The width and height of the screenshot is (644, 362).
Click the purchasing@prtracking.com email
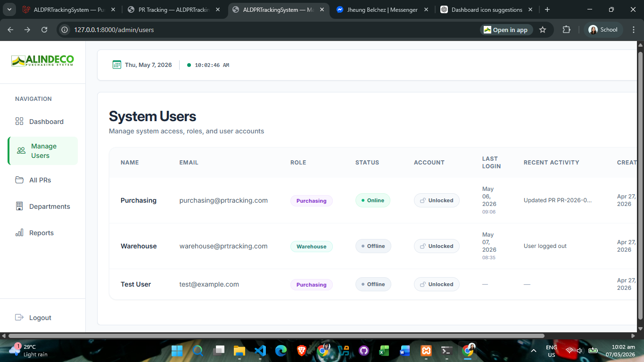[223, 200]
